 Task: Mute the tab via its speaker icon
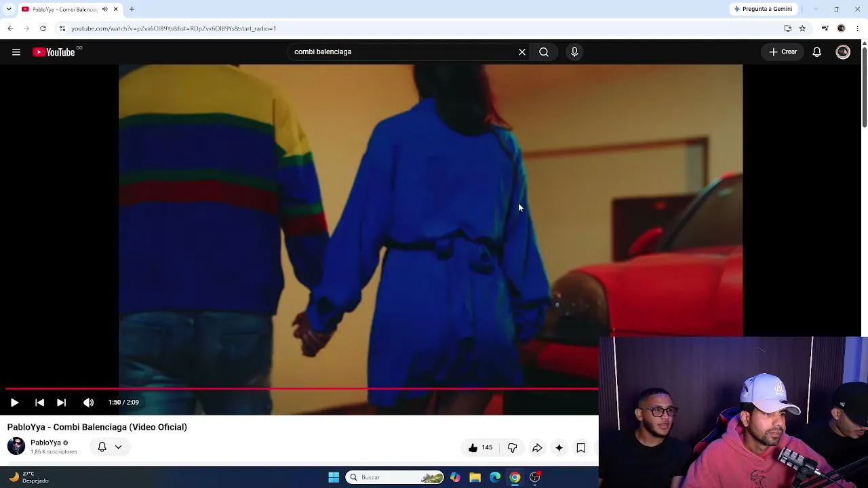[104, 9]
